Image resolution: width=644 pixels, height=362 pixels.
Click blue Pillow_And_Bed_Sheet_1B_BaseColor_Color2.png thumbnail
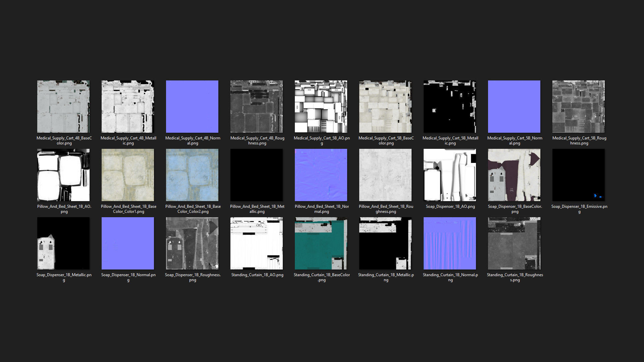tap(192, 175)
